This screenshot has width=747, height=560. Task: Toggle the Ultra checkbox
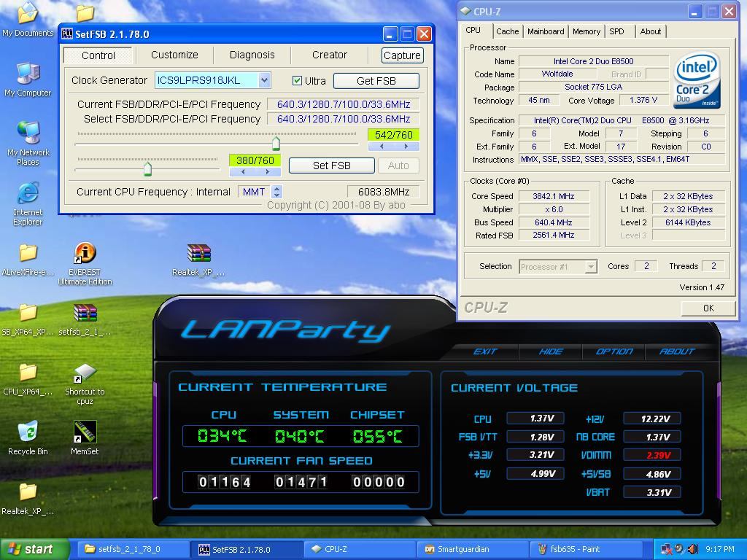[298, 80]
